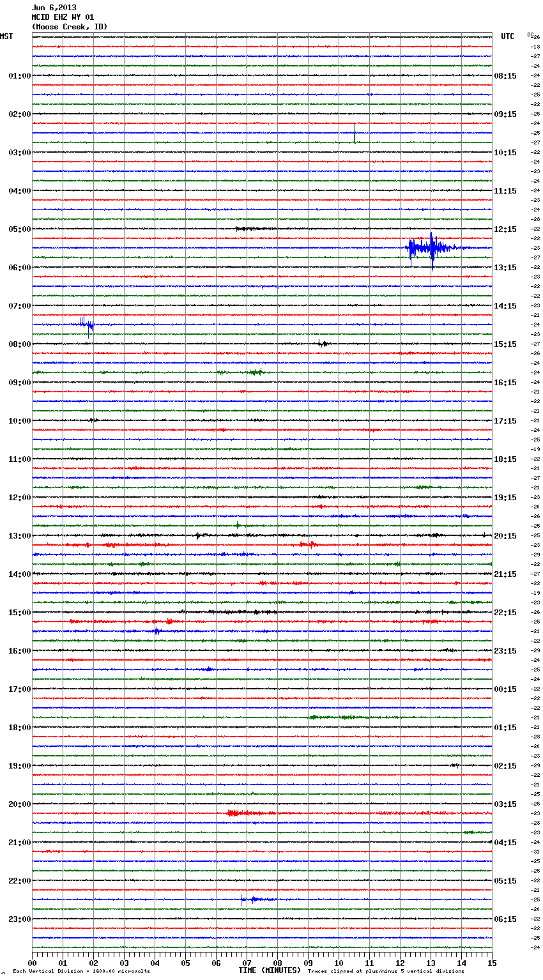
Task: Click the green spike on the 02:45 trace
Action: (x=355, y=134)
